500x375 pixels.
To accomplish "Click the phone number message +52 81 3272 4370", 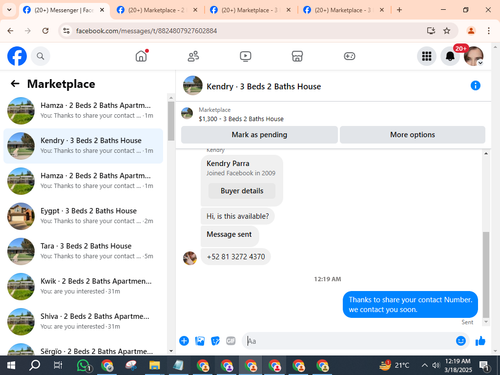I will pyautogui.click(x=236, y=257).
